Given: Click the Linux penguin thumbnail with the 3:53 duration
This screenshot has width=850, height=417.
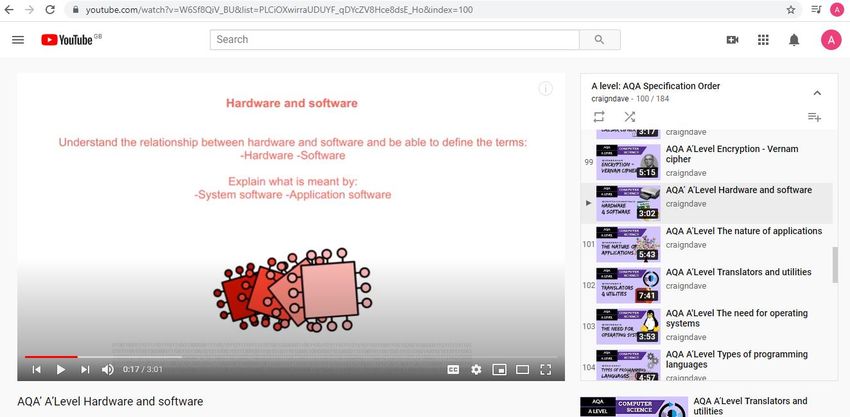Looking at the screenshot, I should (628, 326).
